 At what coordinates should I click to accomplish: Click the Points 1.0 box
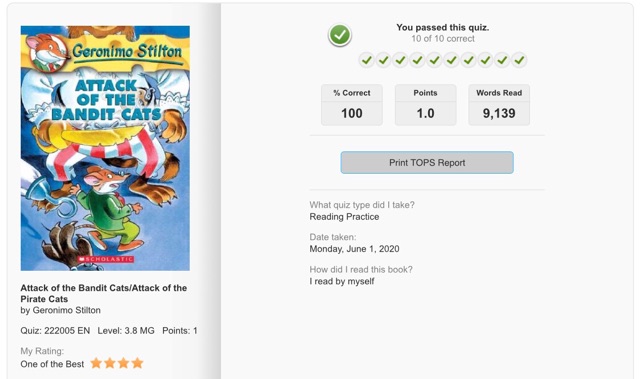pyautogui.click(x=425, y=105)
